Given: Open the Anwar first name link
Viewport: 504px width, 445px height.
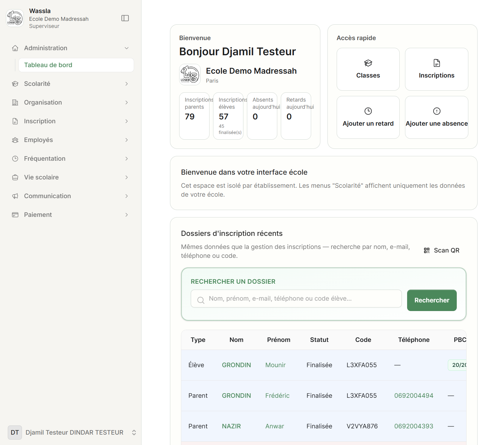Looking at the screenshot, I should click(x=275, y=426).
